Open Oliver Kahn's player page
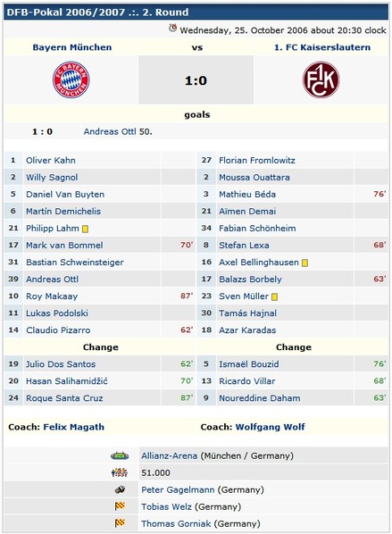392x534 pixels. point(51,161)
